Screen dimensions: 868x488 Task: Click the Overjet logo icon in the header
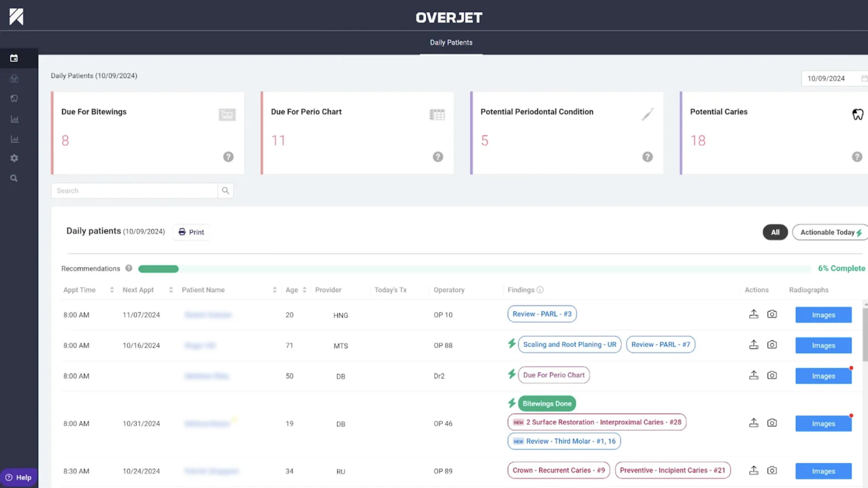point(16,17)
